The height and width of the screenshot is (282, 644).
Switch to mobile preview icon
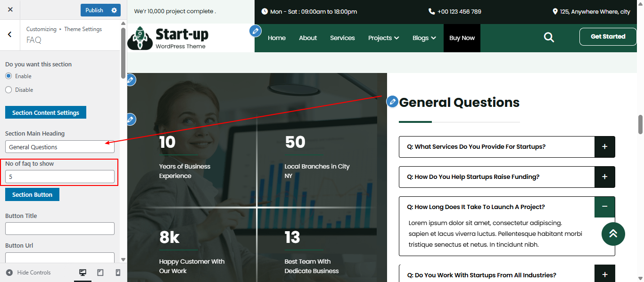click(118, 273)
